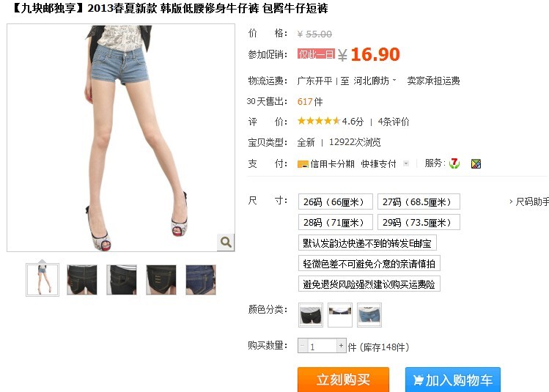Choose size 29码 (73.5厘米)

click(x=419, y=222)
